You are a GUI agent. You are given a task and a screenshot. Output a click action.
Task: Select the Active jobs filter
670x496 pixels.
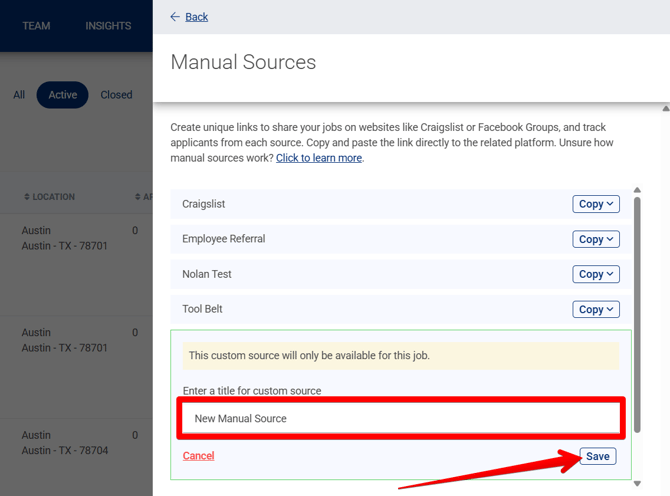coord(62,95)
